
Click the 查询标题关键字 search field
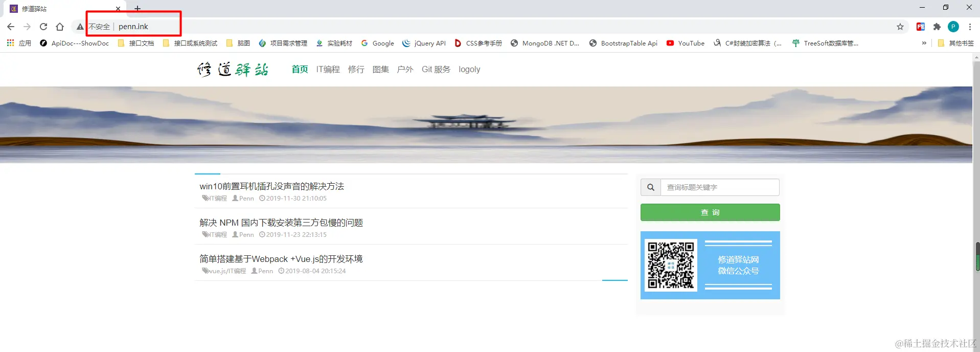pos(720,187)
